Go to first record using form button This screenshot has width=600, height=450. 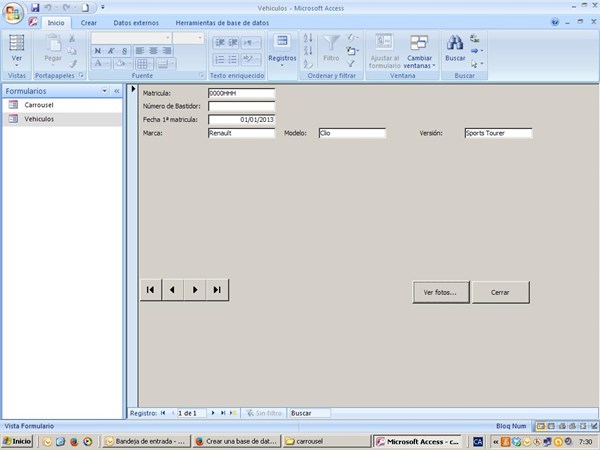[x=151, y=290]
